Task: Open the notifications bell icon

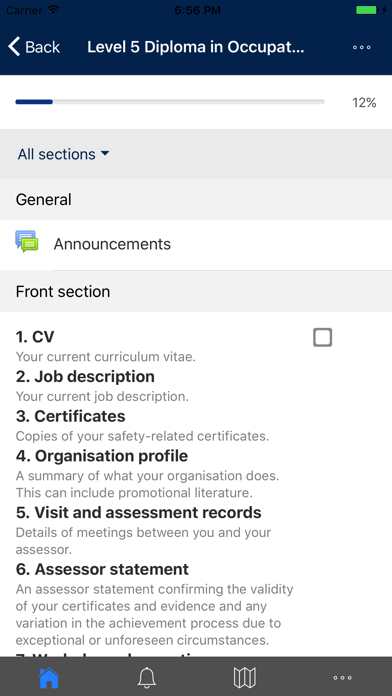Action: [147, 677]
